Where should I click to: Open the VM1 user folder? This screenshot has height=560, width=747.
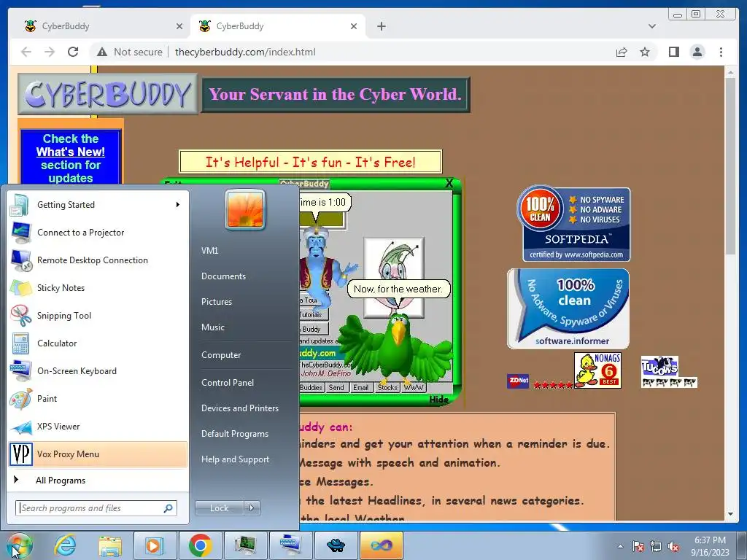pyautogui.click(x=209, y=251)
